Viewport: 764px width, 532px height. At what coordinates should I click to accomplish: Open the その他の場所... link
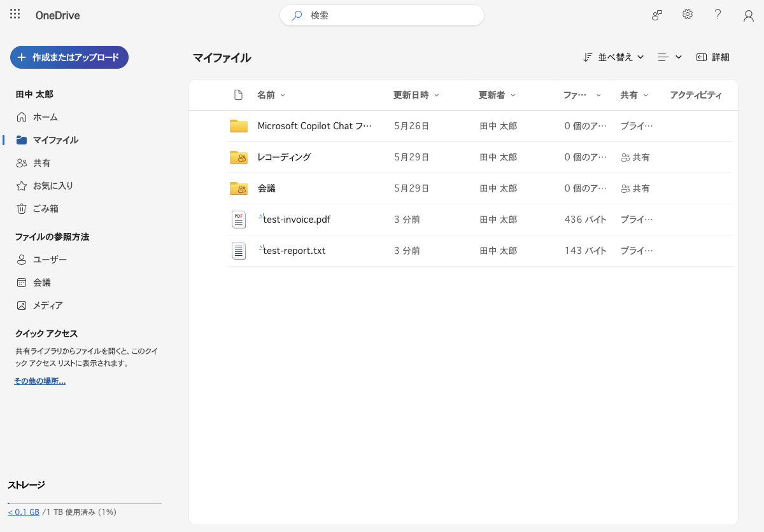click(x=40, y=381)
